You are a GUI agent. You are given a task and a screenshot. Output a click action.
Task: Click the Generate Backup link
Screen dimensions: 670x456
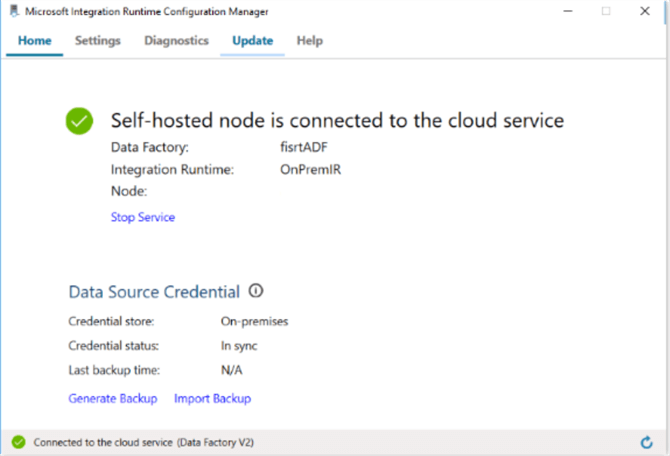(113, 399)
